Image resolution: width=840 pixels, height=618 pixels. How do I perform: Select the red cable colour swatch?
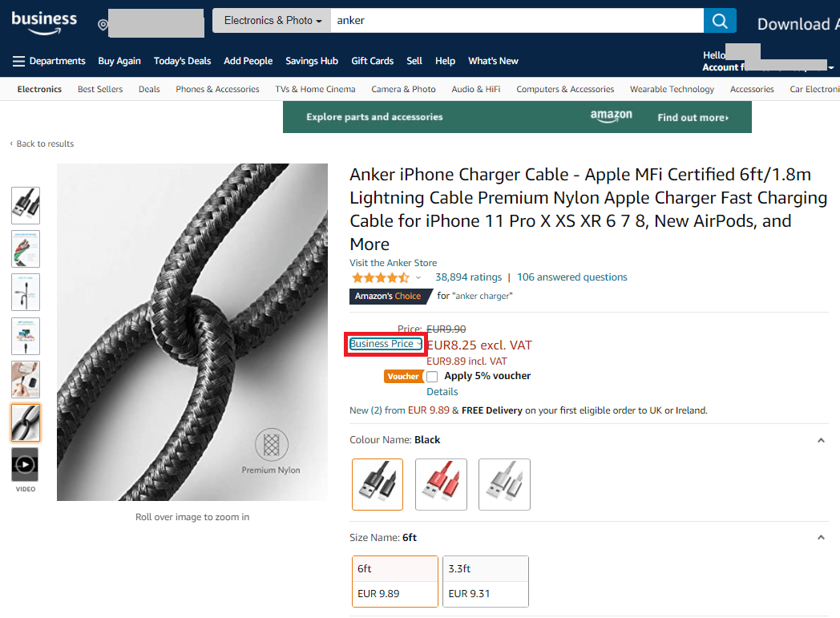point(441,484)
